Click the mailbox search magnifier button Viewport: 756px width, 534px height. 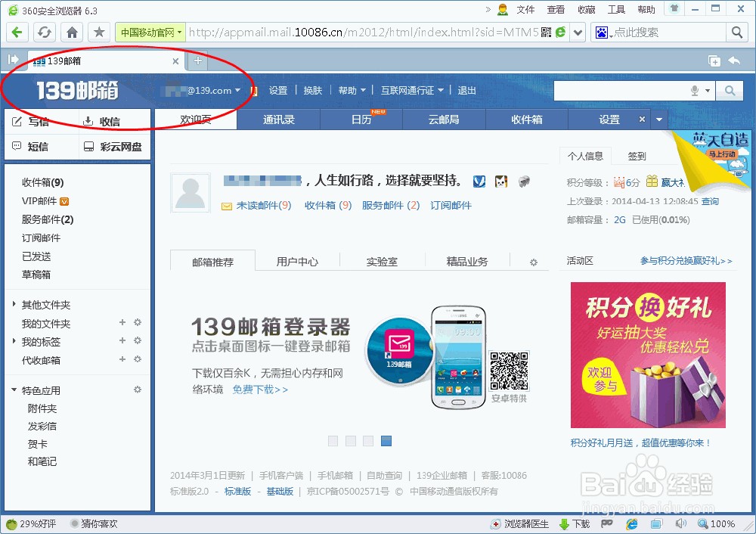pyautogui.click(x=730, y=91)
